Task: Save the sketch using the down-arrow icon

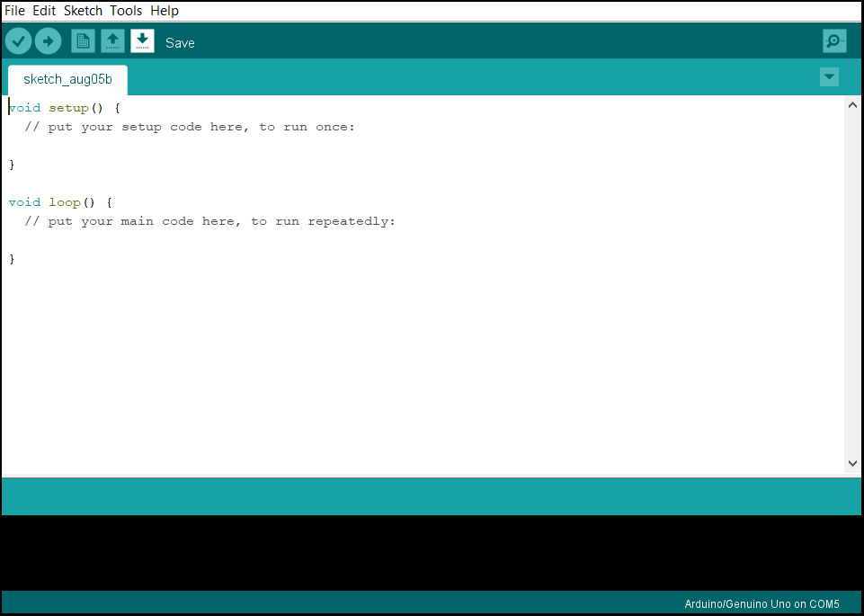Action: pos(142,41)
